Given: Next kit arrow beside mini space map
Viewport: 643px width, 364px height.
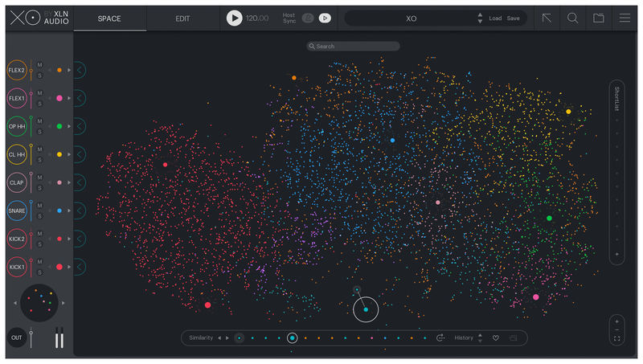Looking at the screenshot, I should [x=63, y=304].
